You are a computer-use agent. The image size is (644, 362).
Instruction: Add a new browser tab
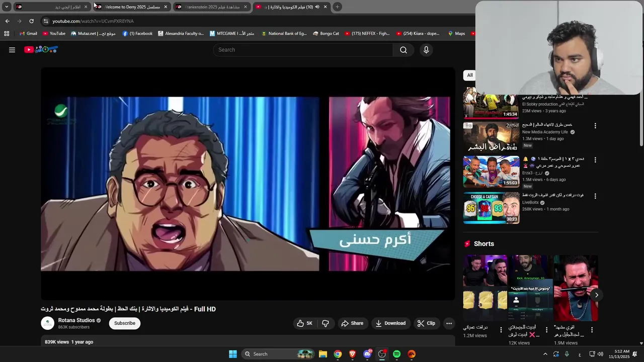coord(338,7)
